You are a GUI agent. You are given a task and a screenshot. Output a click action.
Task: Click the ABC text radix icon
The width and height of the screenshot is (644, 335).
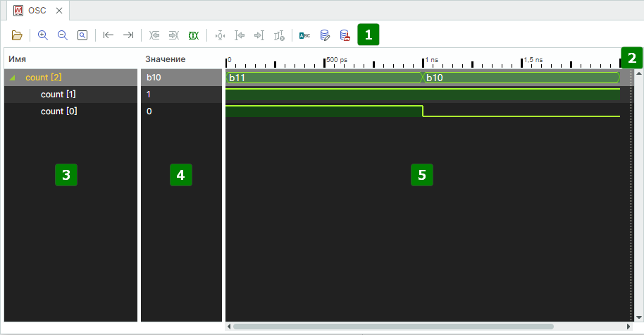point(305,36)
